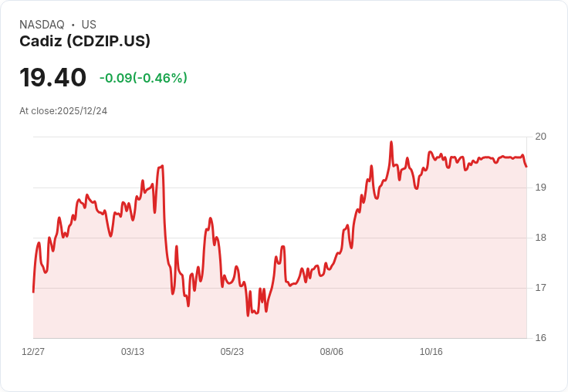
Task: Click the 19 y-axis price label
Action: [541, 188]
